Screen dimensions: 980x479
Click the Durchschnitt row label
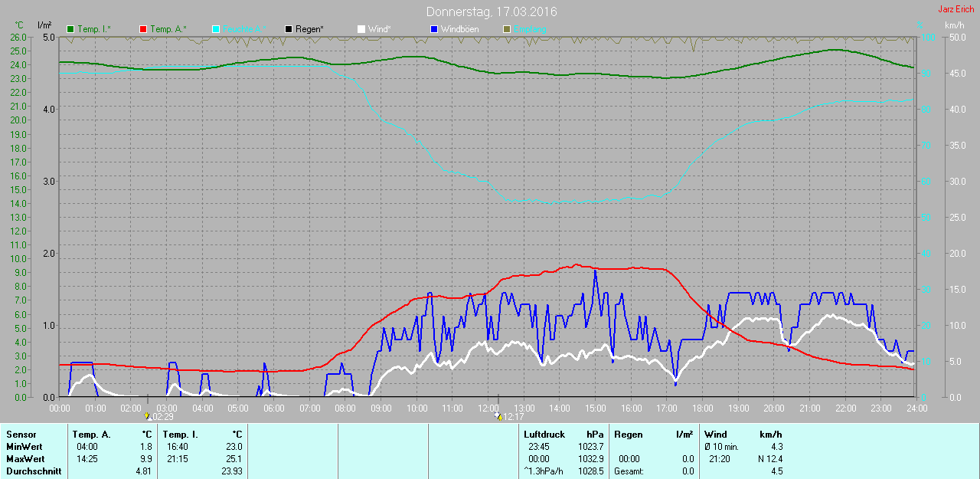[34, 471]
